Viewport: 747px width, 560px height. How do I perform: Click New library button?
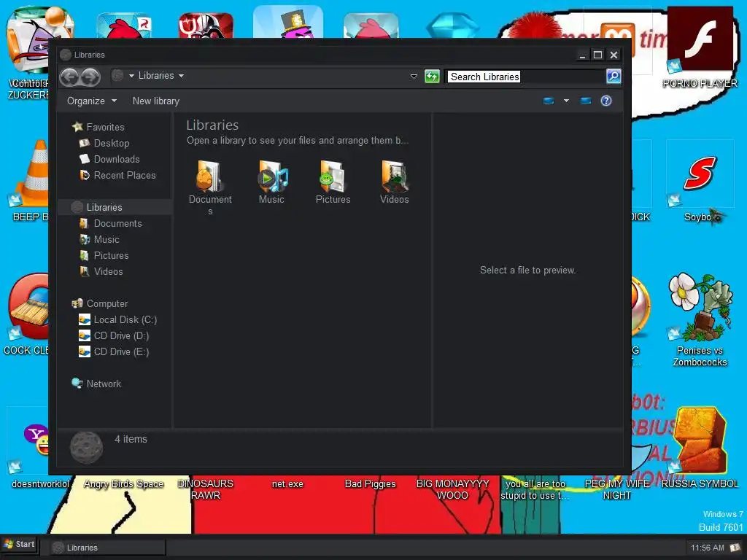(x=156, y=101)
